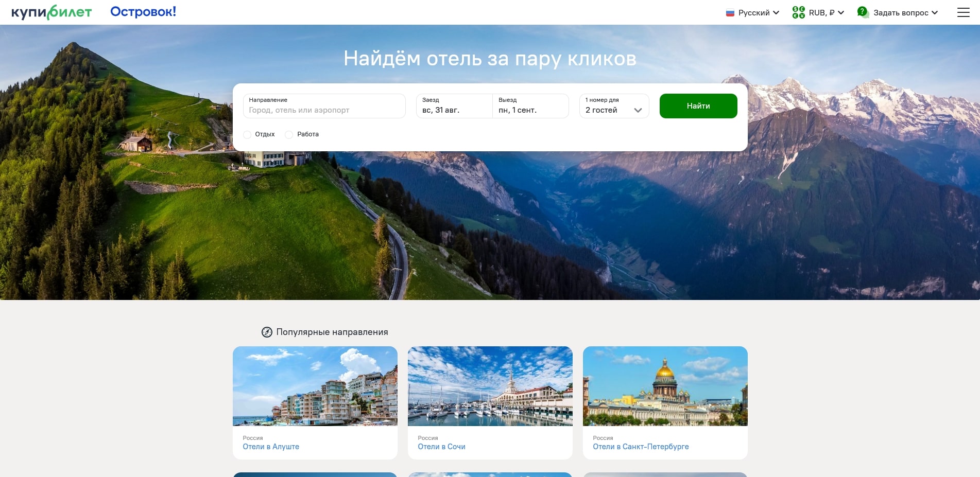Click the green currency coins icon
The width and height of the screenshot is (980, 477).
(x=798, y=12)
